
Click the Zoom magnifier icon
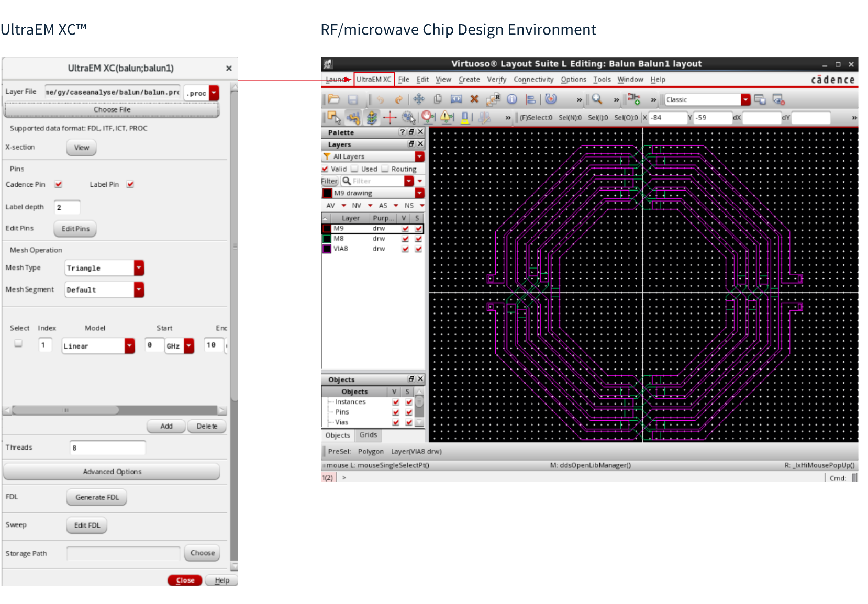pos(597,99)
